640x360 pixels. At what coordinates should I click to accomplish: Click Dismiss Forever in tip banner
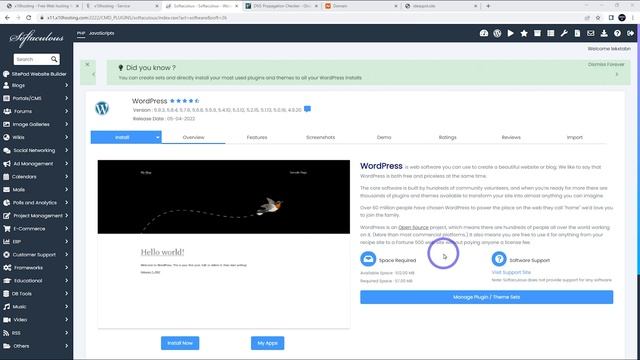pyautogui.click(x=606, y=64)
